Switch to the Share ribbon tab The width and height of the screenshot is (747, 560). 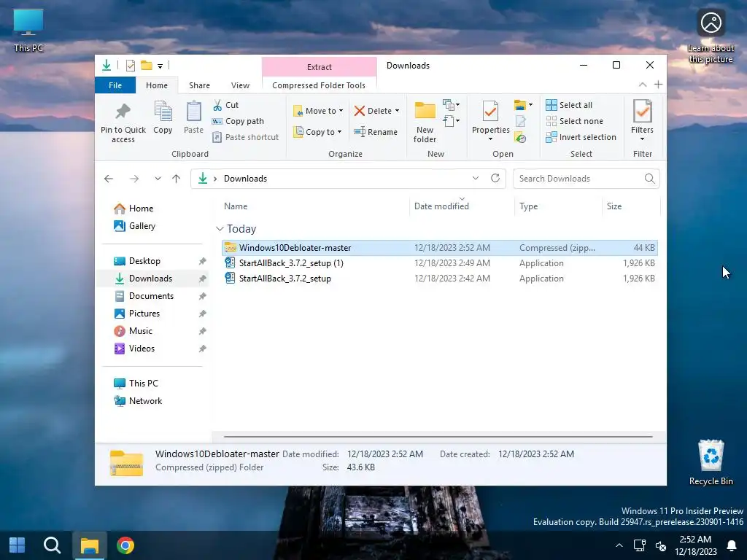199,85
